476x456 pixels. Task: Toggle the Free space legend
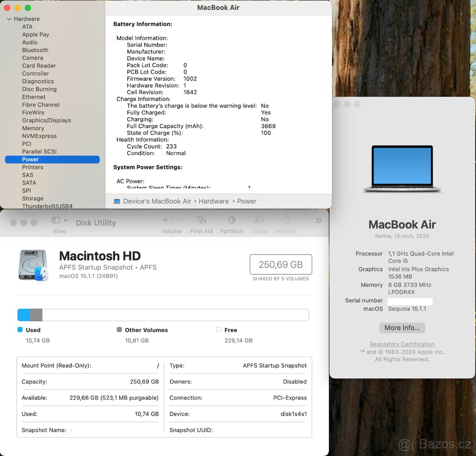pos(219,330)
